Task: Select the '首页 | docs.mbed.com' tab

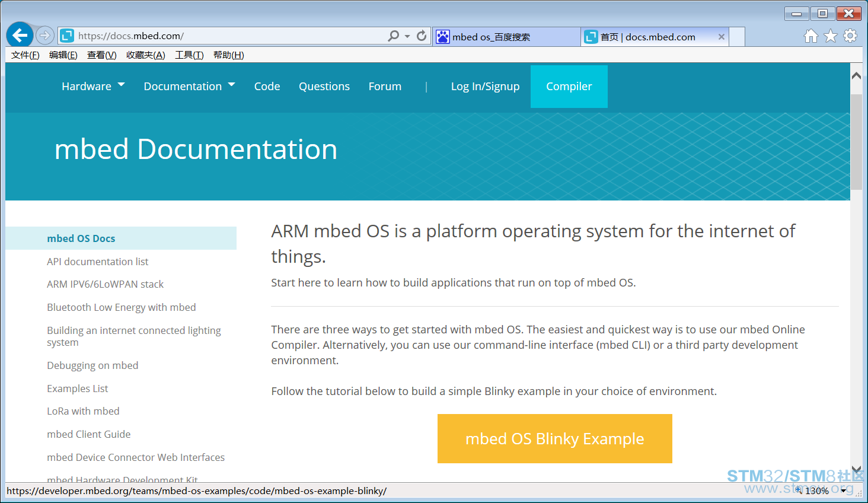Action: pos(655,37)
